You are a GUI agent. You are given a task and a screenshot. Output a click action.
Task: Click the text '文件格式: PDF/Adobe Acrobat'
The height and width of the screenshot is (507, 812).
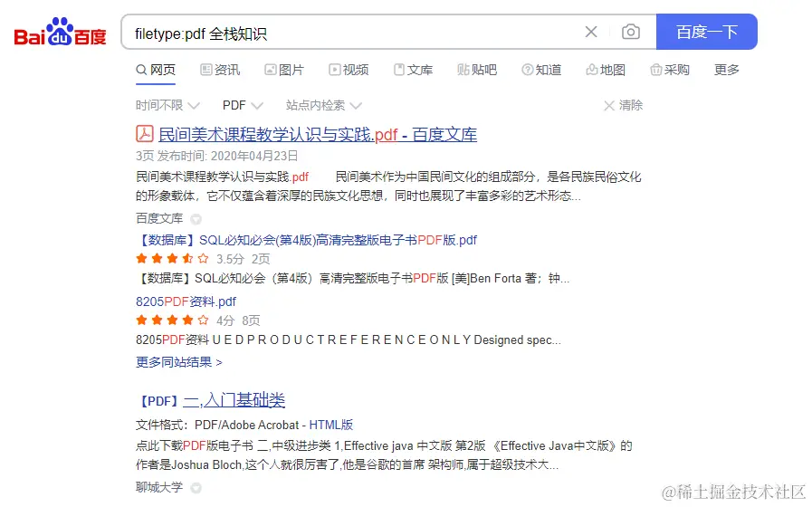click(217, 426)
